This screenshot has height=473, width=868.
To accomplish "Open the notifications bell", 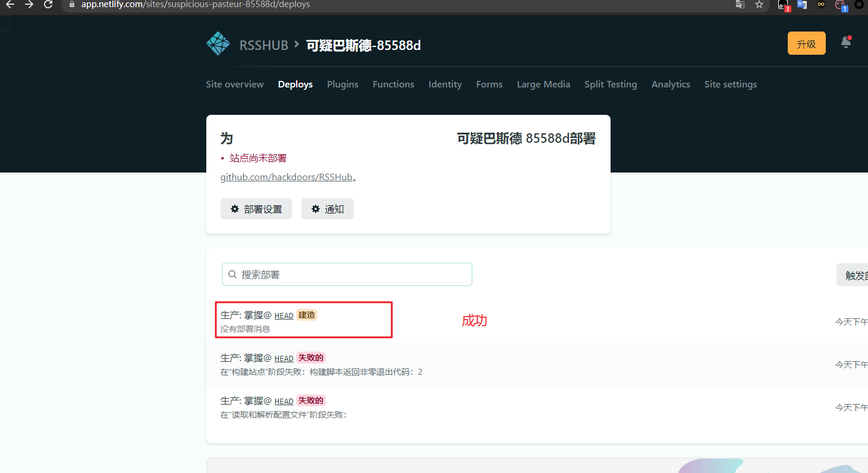I will pyautogui.click(x=846, y=43).
